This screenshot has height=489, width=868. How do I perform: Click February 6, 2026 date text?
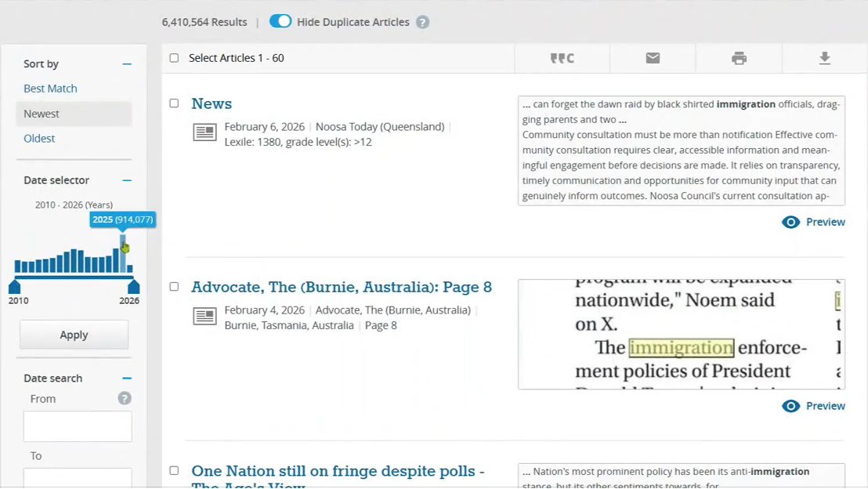(x=265, y=127)
